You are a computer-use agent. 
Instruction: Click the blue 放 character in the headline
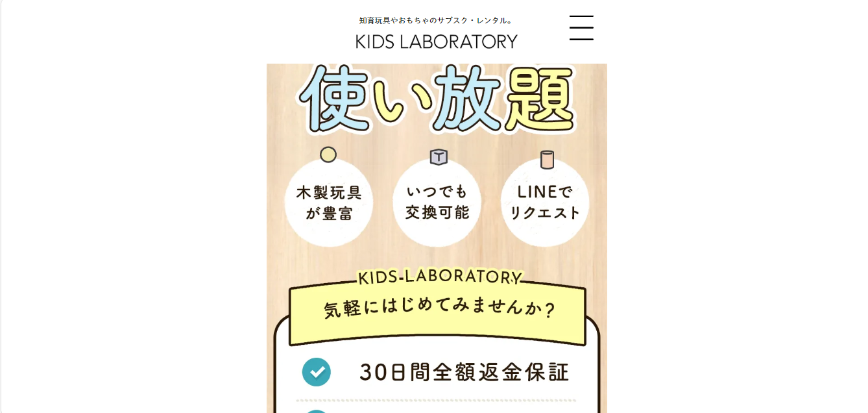pos(468,99)
